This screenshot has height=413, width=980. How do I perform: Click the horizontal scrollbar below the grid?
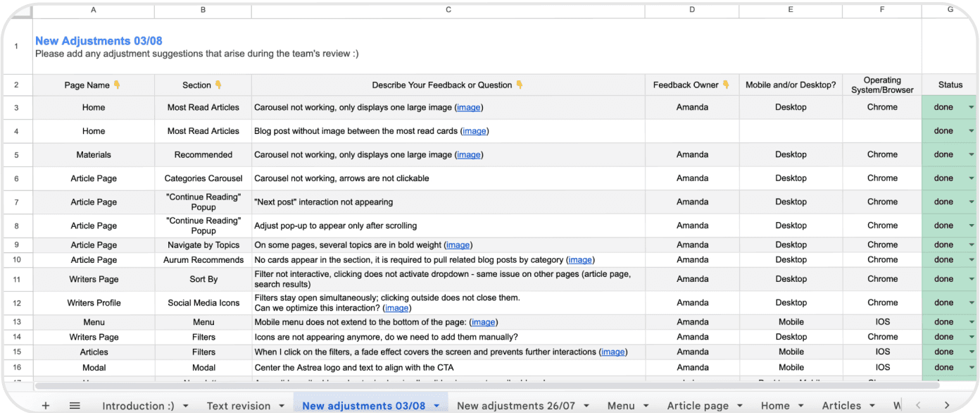[486, 386]
